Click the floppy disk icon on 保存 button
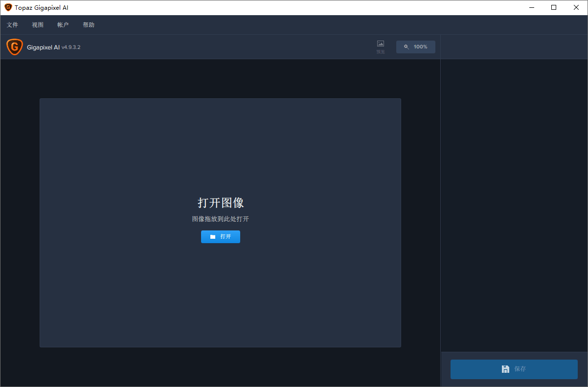Viewport: 588px width, 387px height. pyautogui.click(x=505, y=369)
